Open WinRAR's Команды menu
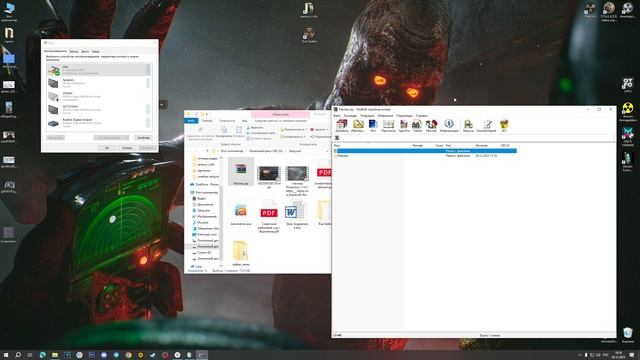This screenshot has width=640, height=360. 350,116
